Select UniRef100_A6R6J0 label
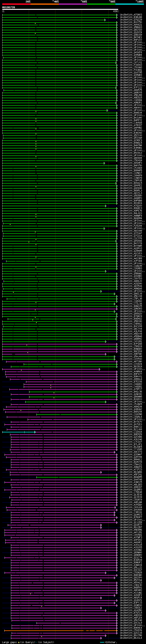Screen dimensions: 146x644 (131, 281)
